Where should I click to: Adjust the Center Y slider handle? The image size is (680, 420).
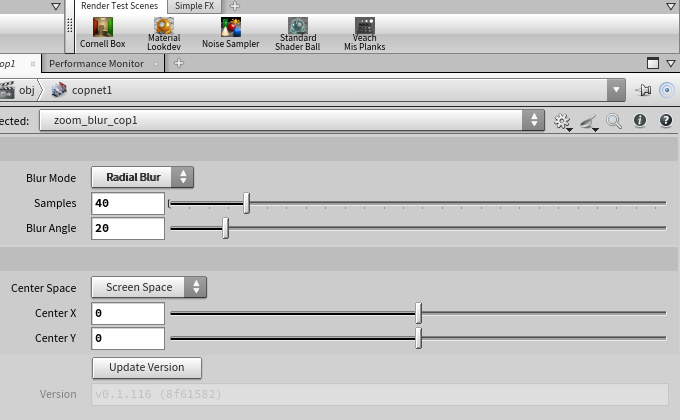pyautogui.click(x=418, y=338)
